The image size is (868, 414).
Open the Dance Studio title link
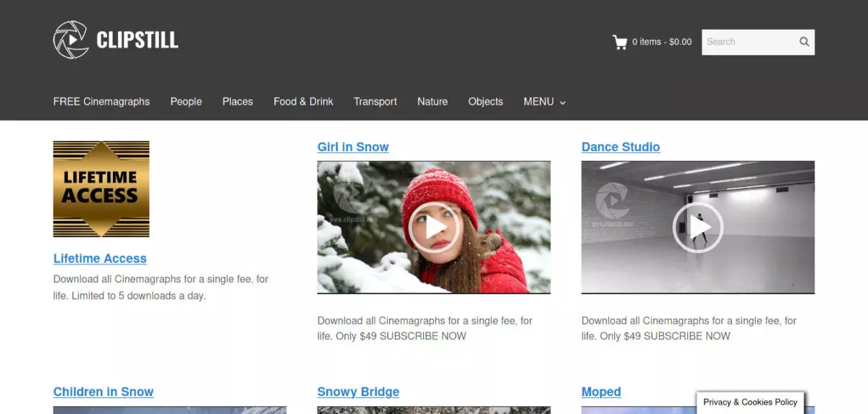click(x=621, y=147)
